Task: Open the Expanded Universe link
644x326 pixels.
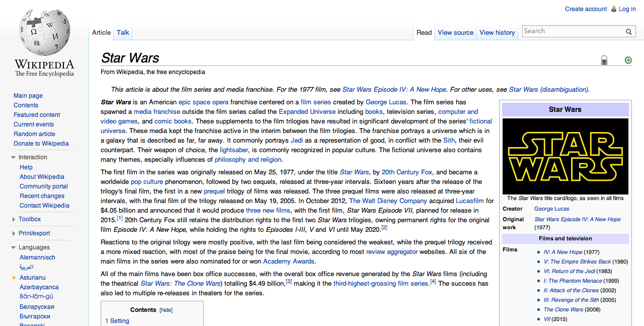Action: (307, 112)
